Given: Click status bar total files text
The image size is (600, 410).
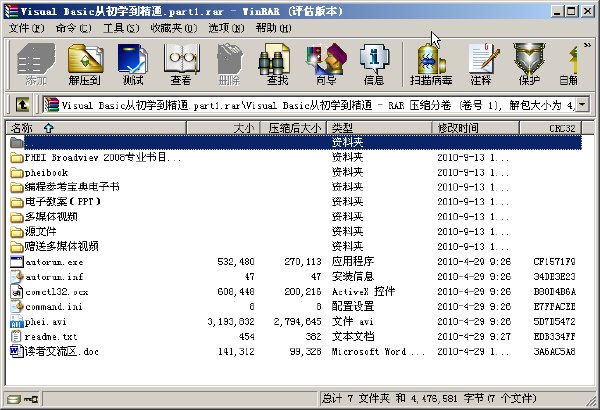Looking at the screenshot, I should 429,399.
